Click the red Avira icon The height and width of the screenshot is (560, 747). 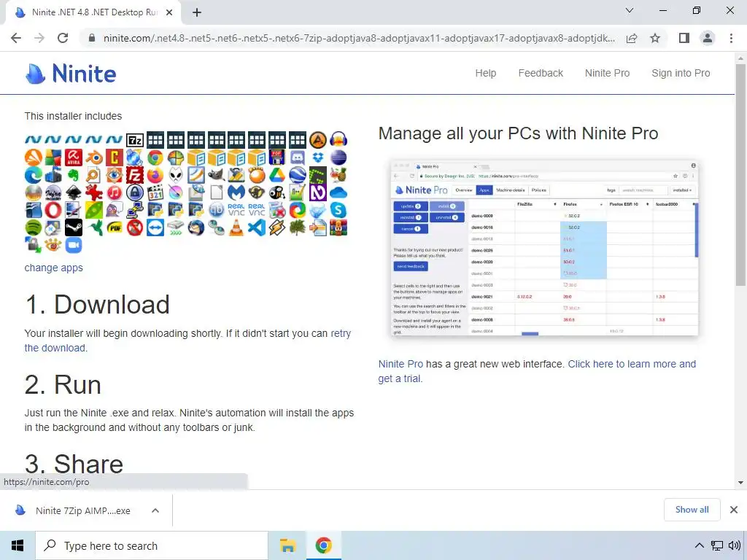[74, 157]
